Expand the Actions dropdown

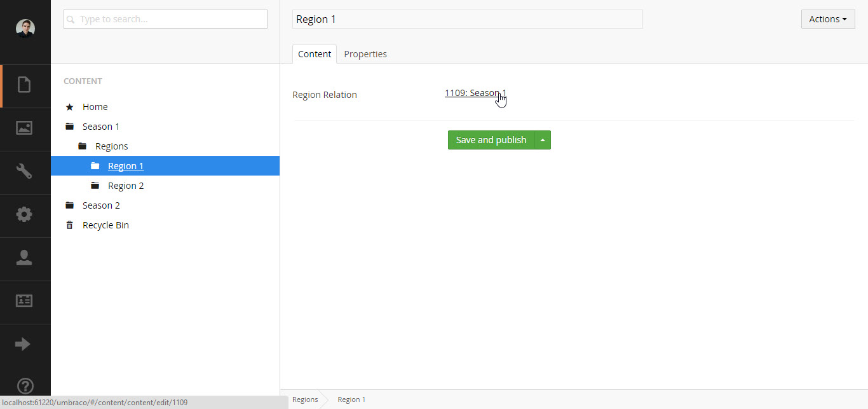pyautogui.click(x=827, y=19)
